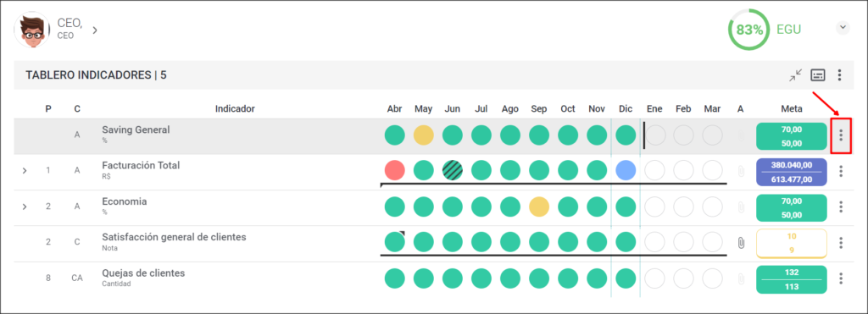Click the 83% progress ring
This screenshot has width=868, height=314.
[x=749, y=30]
